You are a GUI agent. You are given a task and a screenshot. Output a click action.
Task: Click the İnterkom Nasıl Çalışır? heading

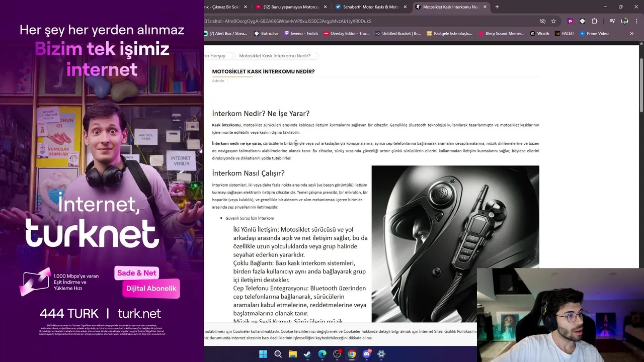point(248,173)
